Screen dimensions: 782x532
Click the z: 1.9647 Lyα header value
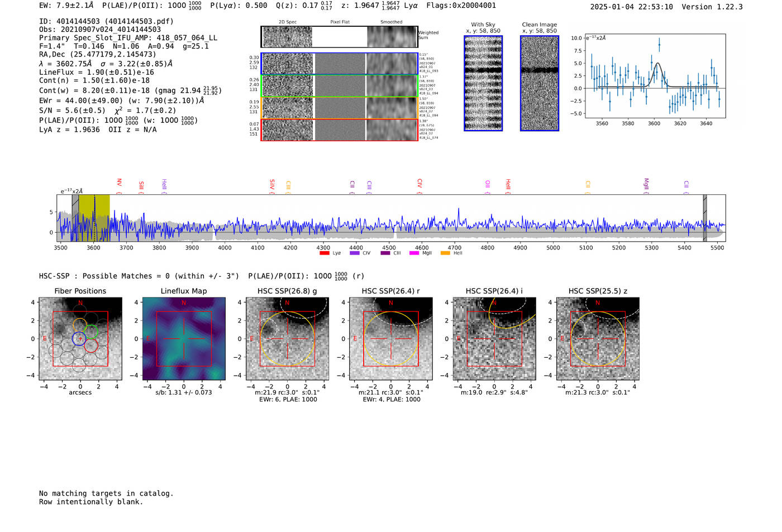(x=379, y=5)
